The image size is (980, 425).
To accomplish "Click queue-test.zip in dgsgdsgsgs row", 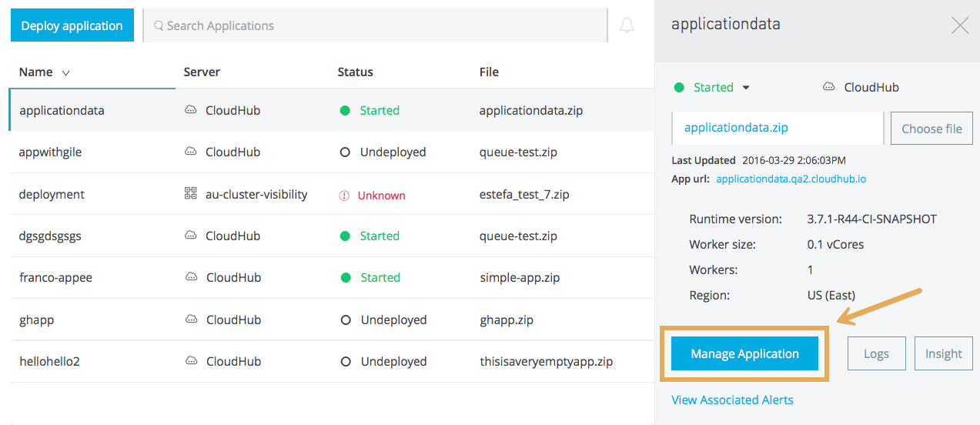I will [x=518, y=236].
